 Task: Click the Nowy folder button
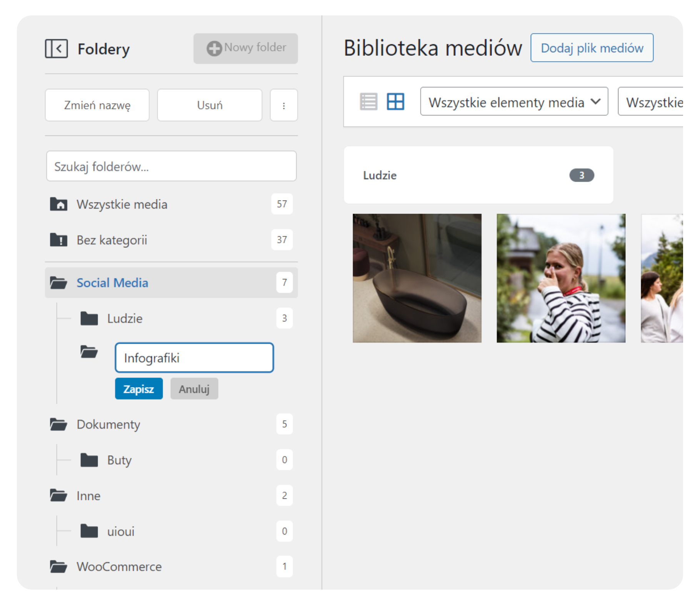click(x=245, y=48)
